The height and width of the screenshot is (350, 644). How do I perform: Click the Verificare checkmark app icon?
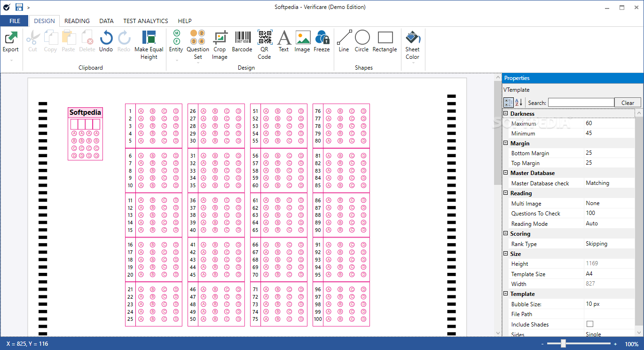click(x=7, y=7)
